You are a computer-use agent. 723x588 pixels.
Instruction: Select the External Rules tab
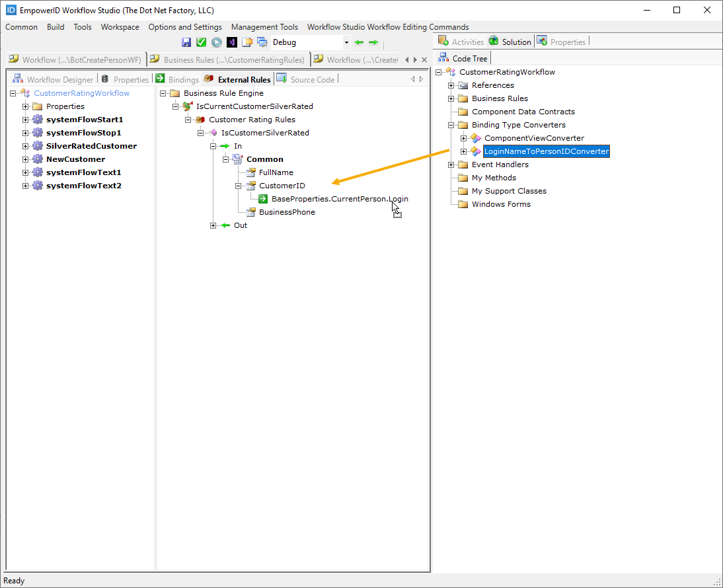237,79
